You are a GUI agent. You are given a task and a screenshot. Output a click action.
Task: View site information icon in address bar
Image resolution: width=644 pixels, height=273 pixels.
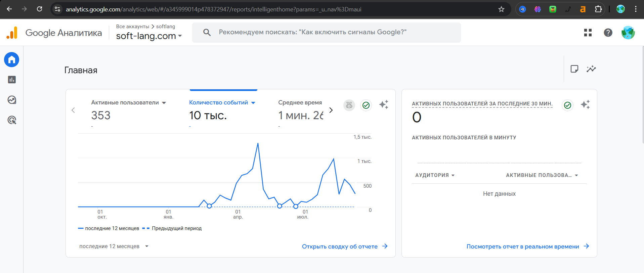57,9
